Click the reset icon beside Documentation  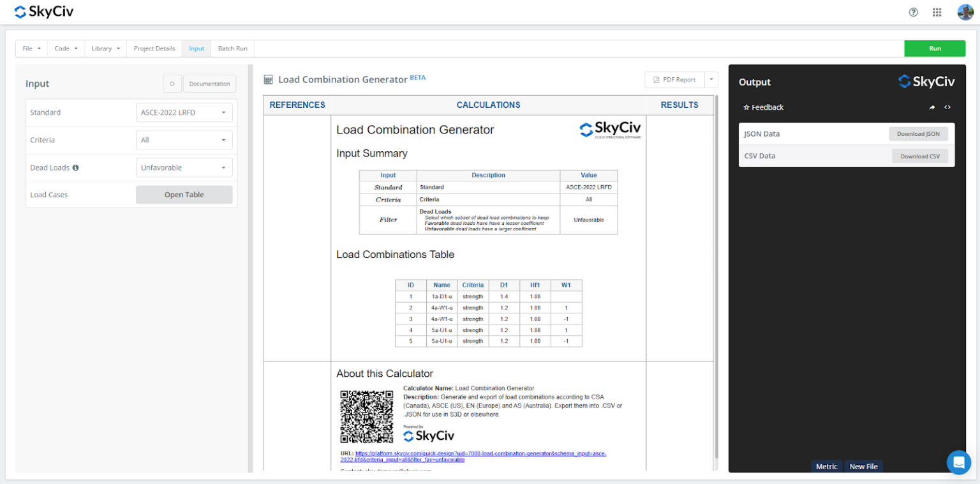[172, 84]
